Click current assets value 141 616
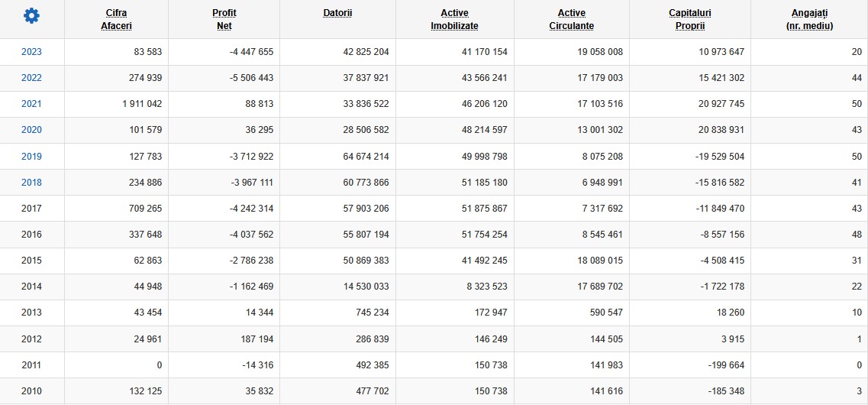This screenshot has height=405, width=868. (607, 391)
